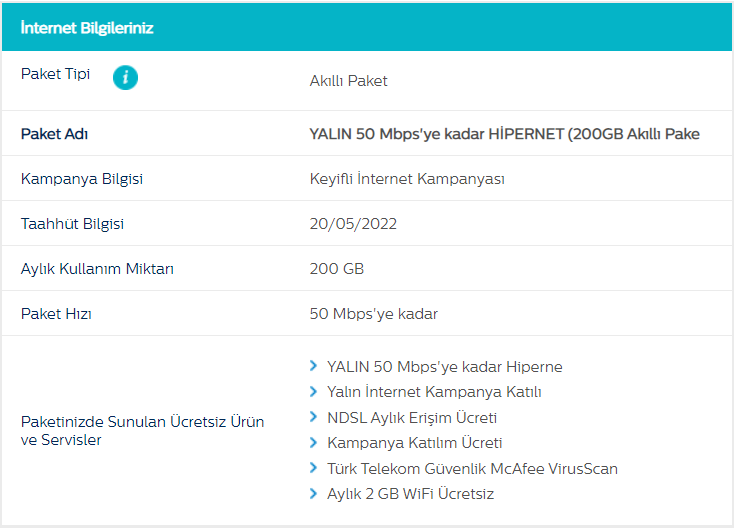Click chevron beside Kampanya Katılım Ücreti
735x531 pixels.
coord(314,442)
